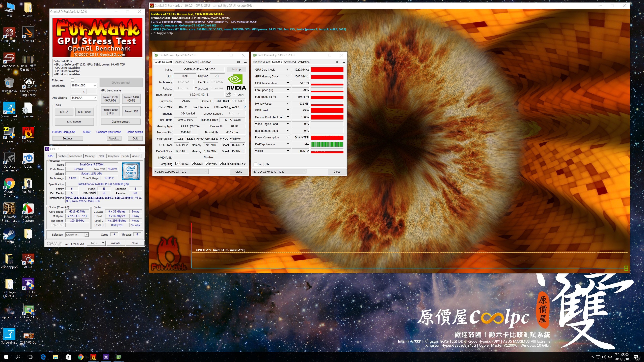Screen dimensions: 644x362
Task: Toggle the CUDA checkbox
Action: (x=193, y=164)
